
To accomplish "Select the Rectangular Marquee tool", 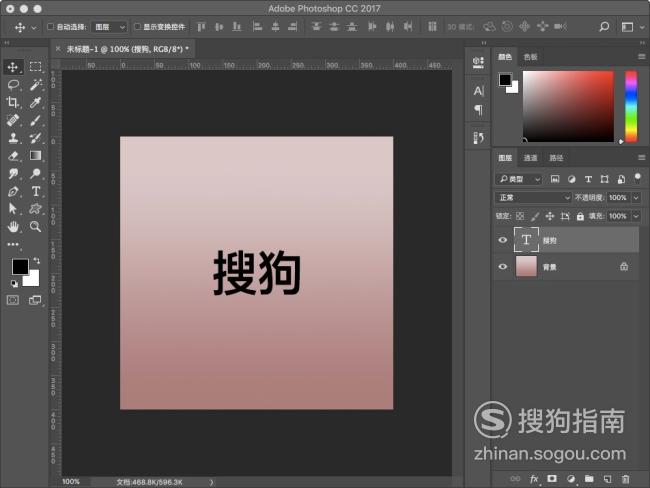I will coord(35,67).
